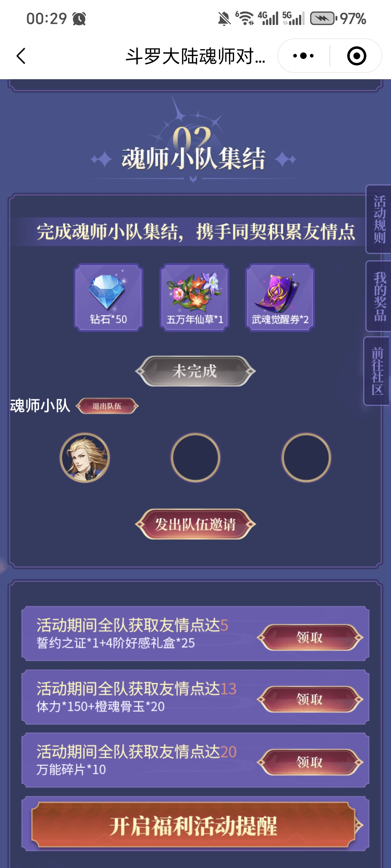Claim reward for 友情点达13
Image resolution: width=391 pixels, height=868 pixels.
[310, 699]
